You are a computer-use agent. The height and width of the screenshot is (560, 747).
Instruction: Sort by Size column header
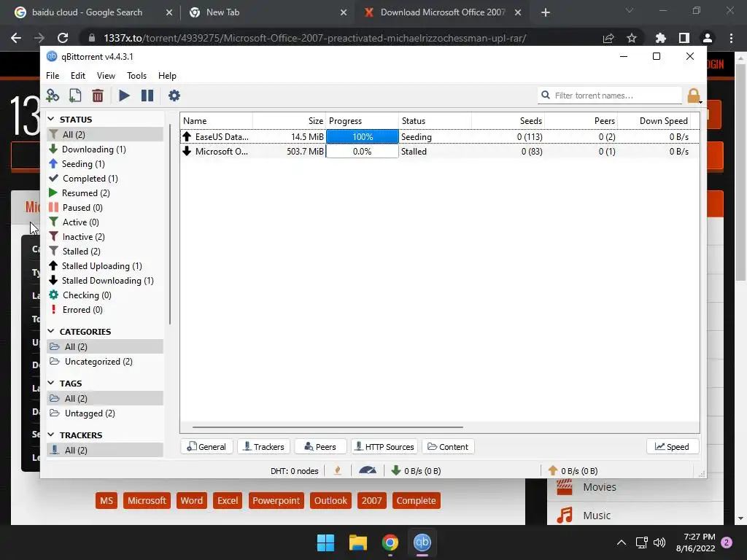click(289, 121)
